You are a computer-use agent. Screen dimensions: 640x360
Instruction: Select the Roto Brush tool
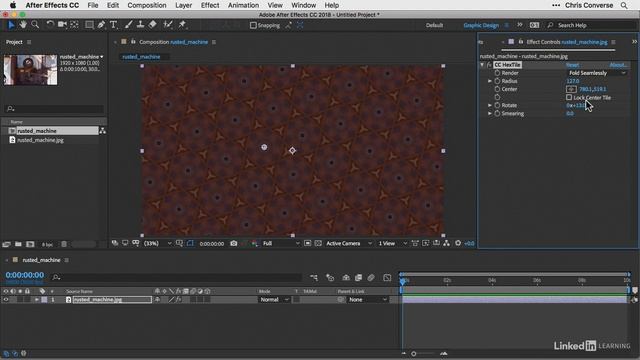pyautogui.click(x=167, y=25)
